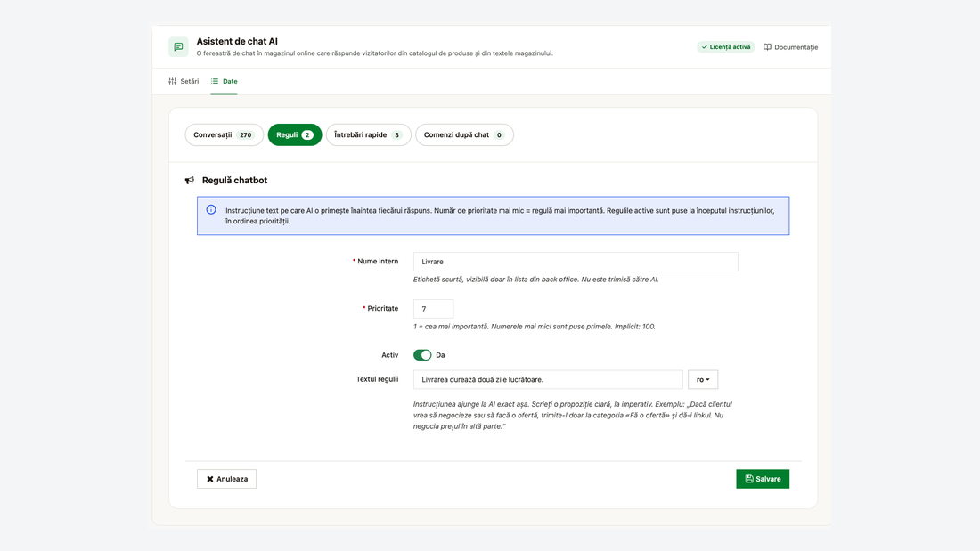This screenshot has width=980, height=551.
Task: Click the checkmark icon in Licență activă badge
Action: tap(705, 47)
